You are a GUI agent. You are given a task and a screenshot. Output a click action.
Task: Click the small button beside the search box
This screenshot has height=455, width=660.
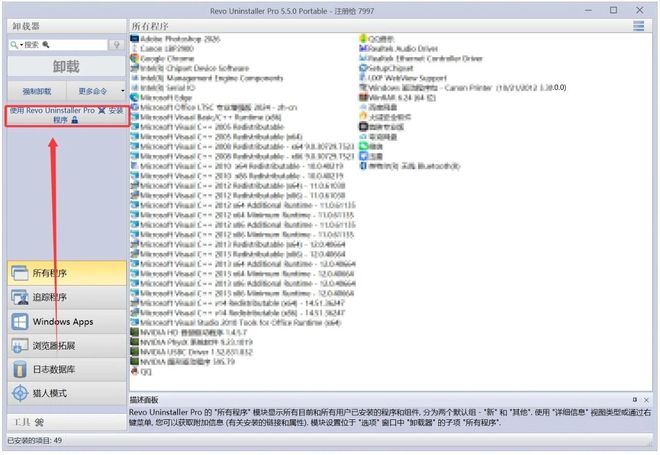coord(117,45)
